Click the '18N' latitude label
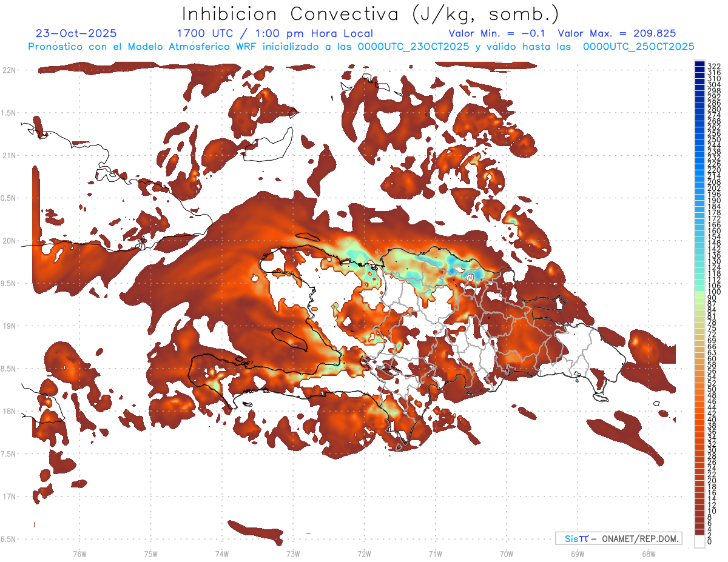This screenshot has height=562, width=728. (8, 412)
